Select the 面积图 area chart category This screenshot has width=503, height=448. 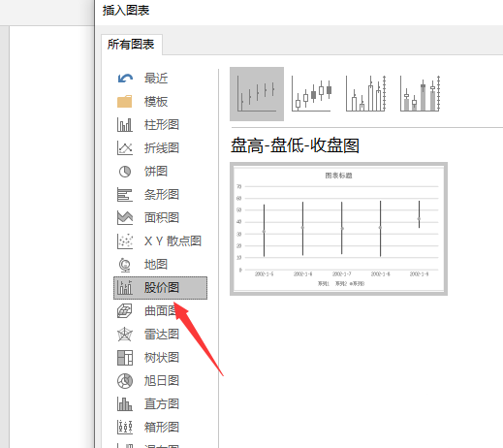tap(160, 218)
